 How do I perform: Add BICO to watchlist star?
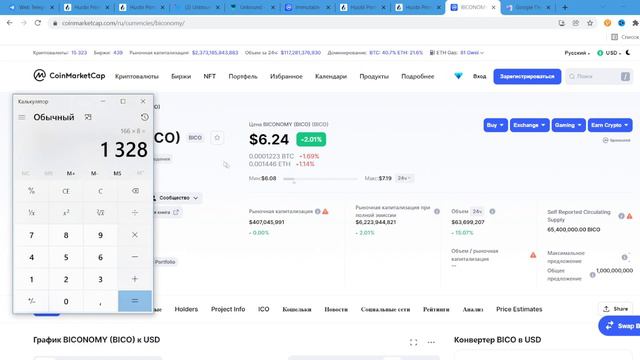pos(217,138)
